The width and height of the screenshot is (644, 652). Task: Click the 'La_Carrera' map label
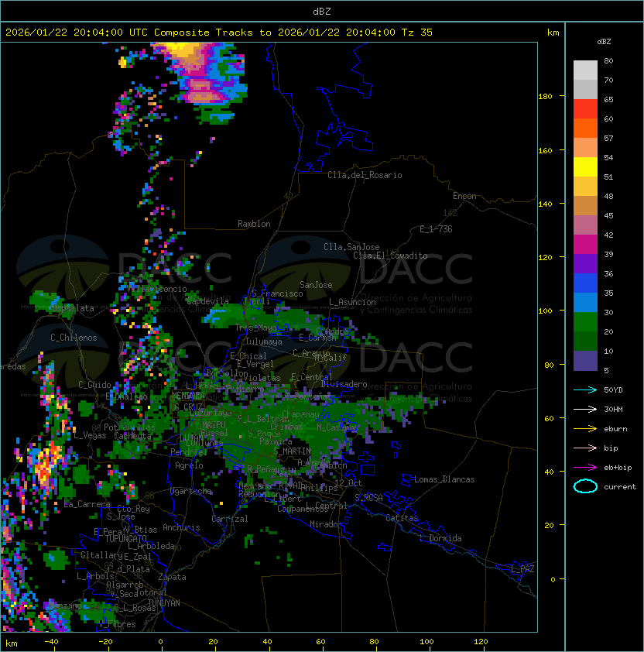pos(87,504)
